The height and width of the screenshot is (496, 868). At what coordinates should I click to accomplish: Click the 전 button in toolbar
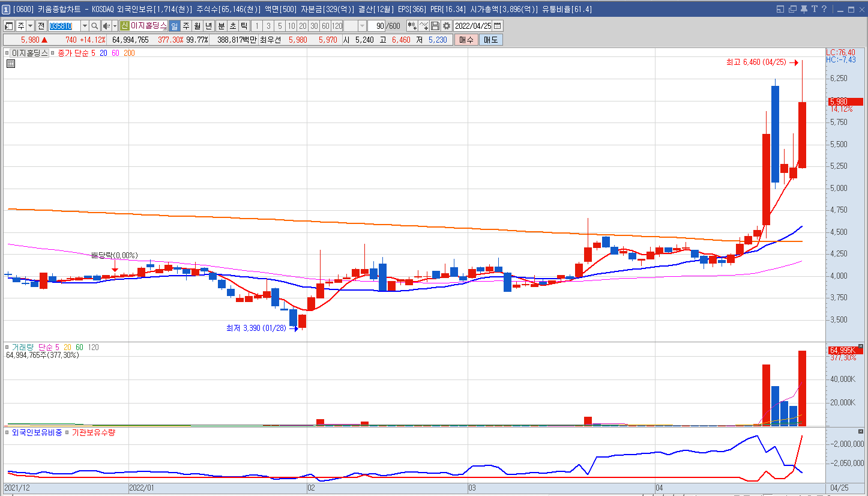coord(41,26)
